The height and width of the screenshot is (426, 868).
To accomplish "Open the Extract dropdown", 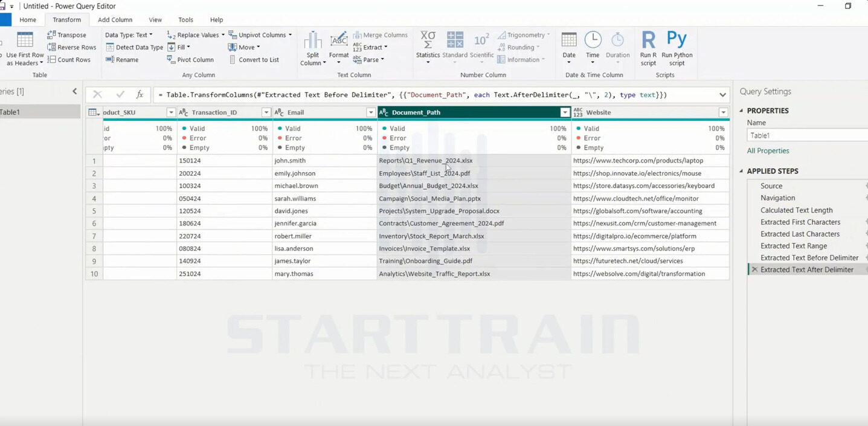I will click(x=370, y=47).
